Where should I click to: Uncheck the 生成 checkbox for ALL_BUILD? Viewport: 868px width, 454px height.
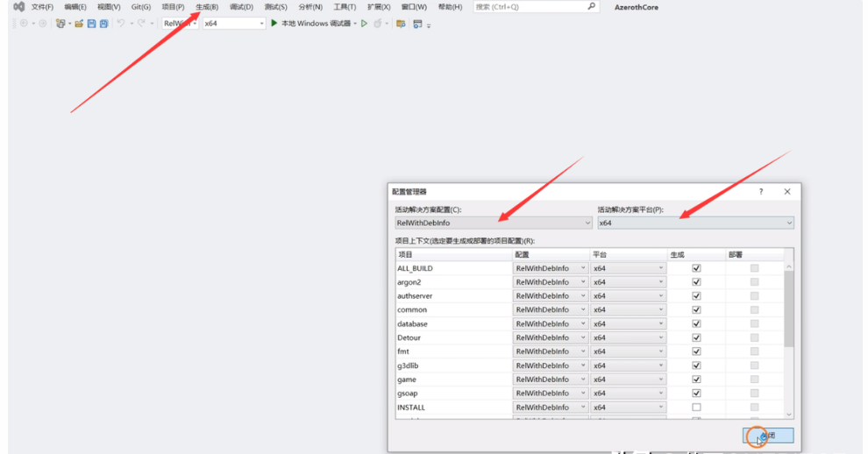(696, 268)
